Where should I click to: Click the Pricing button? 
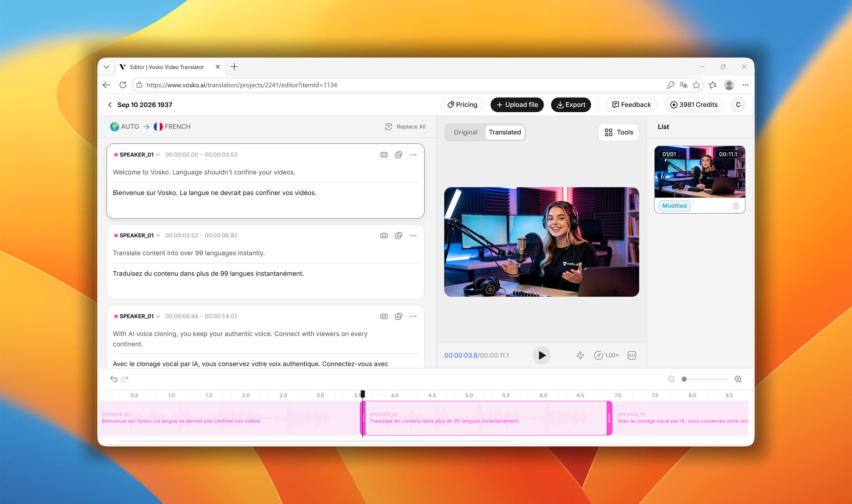tap(462, 104)
